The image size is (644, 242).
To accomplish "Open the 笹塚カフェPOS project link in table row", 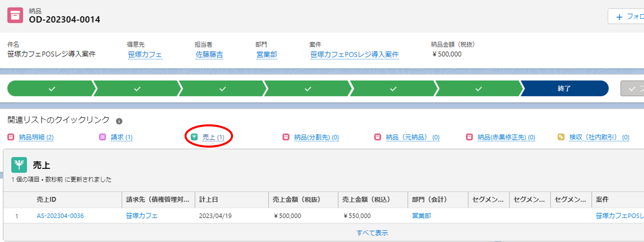I will 620,216.
